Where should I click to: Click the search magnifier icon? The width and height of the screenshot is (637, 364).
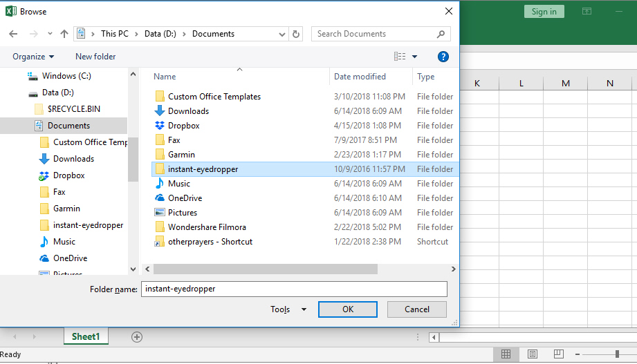click(x=441, y=34)
